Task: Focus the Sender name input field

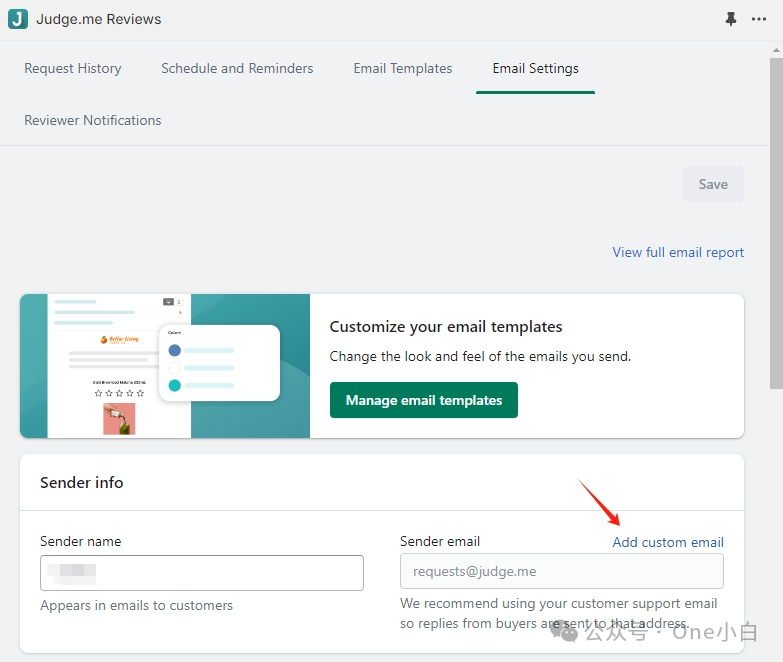Action: tap(202, 573)
